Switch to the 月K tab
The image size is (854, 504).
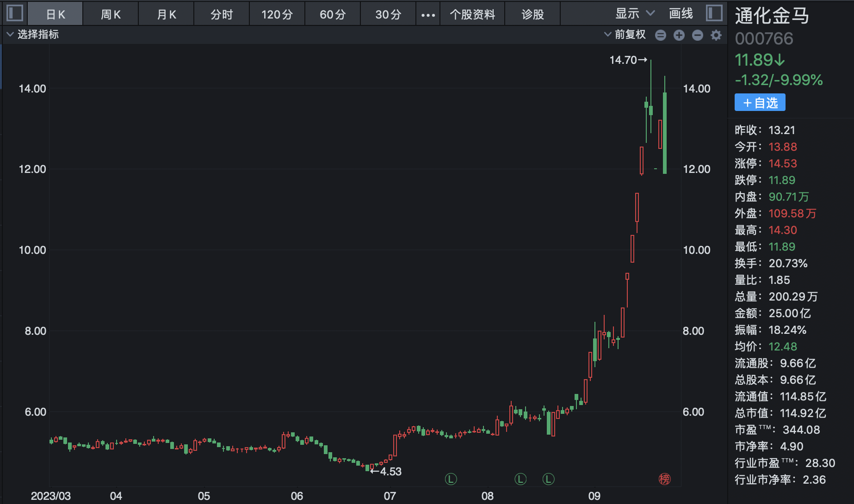(x=167, y=14)
